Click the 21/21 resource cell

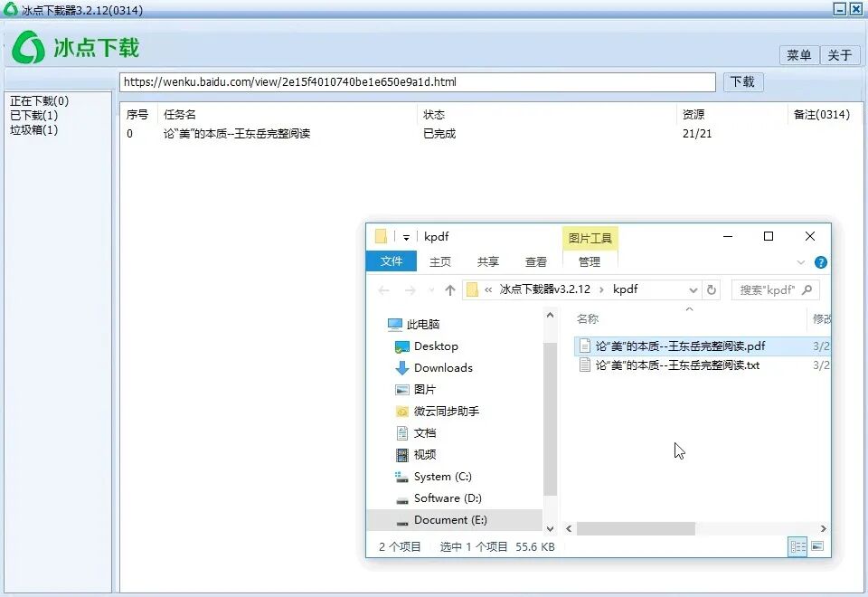pos(697,134)
